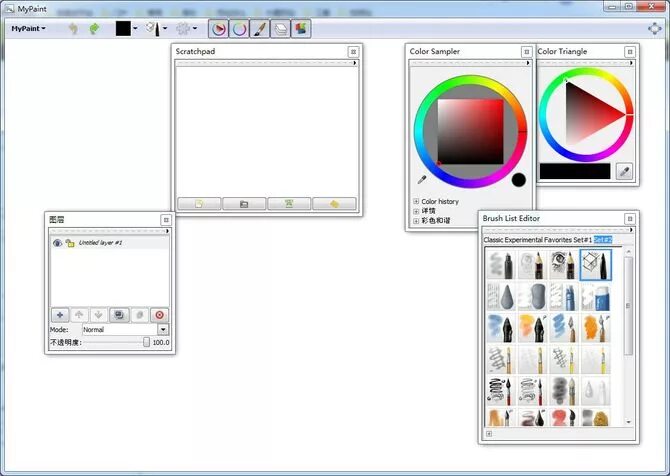
Task: Open the brush selector dropdown arrow
Action: 165,29
